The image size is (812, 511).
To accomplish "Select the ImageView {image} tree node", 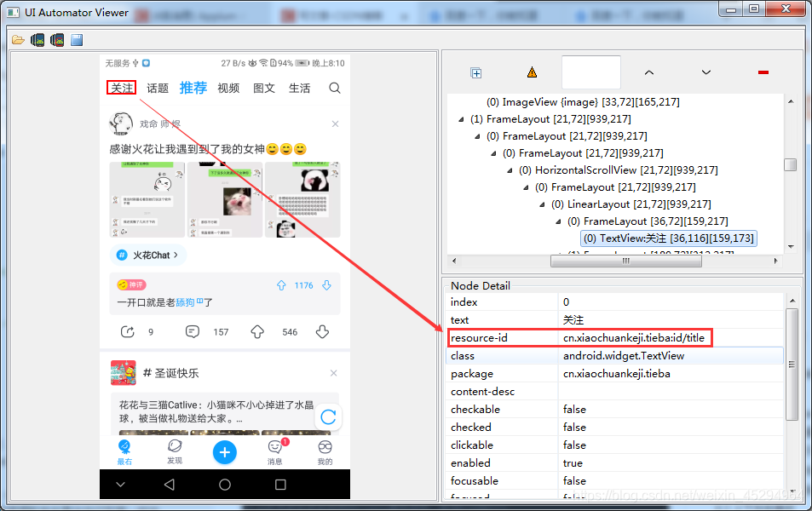I will tap(583, 102).
